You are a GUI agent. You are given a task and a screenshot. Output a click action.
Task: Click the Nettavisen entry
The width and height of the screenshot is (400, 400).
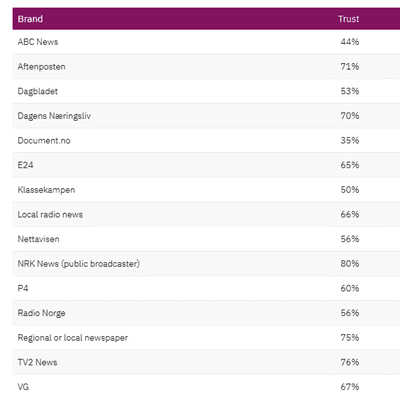38,239
